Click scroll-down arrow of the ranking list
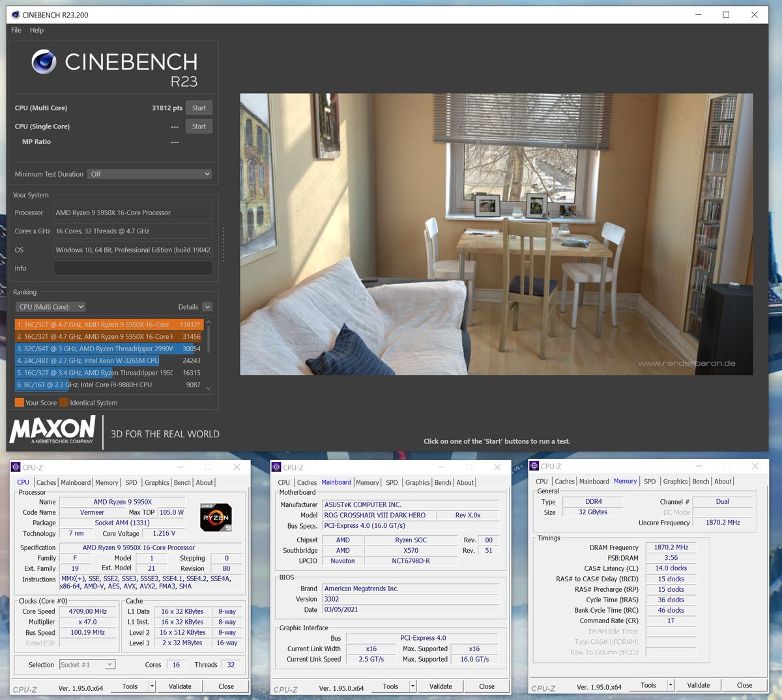Screen dimensions: 782x700 (x=209, y=388)
